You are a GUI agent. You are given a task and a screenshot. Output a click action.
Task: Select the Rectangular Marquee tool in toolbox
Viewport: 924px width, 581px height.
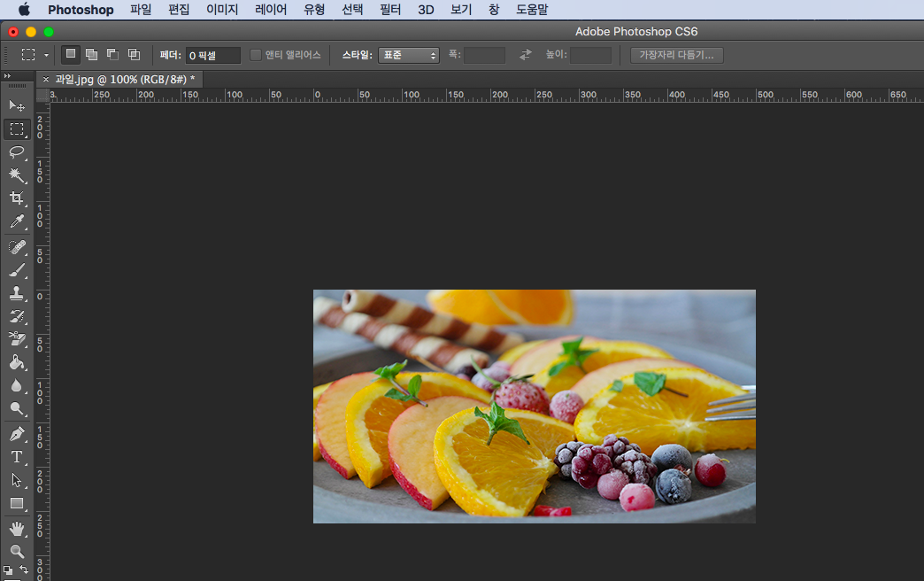17,129
